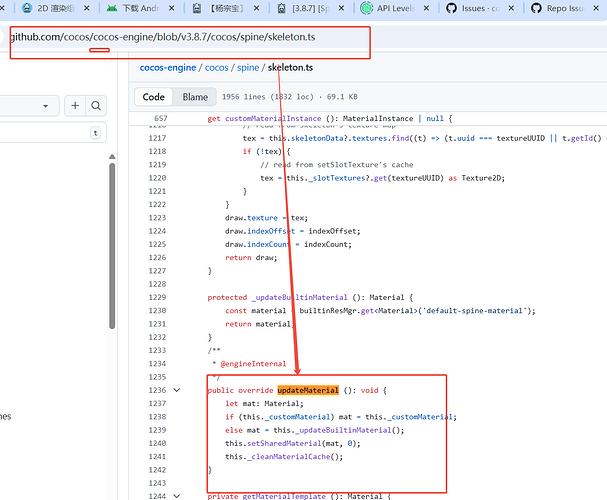Viewport: 607px width, 500px height.
Task: Click line number 1229 in the gutter
Action: (157, 297)
